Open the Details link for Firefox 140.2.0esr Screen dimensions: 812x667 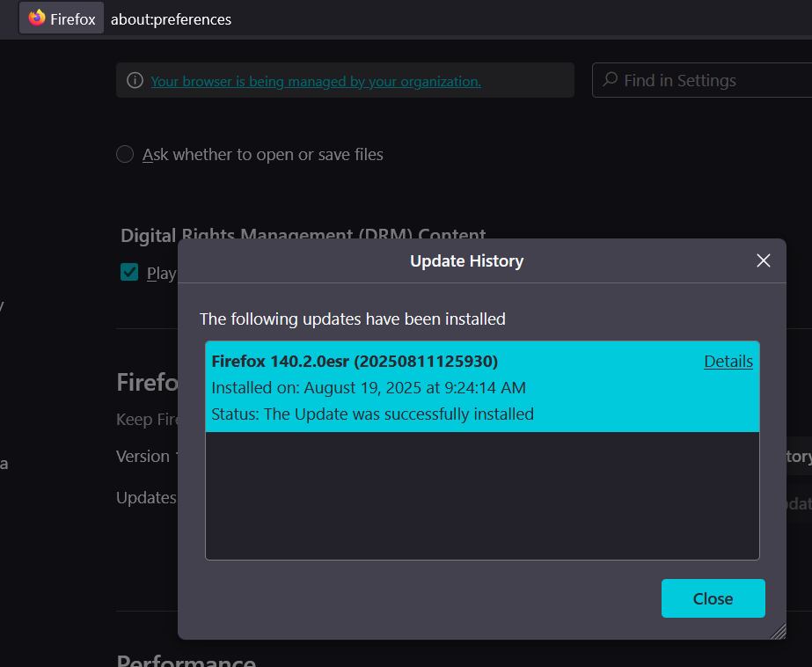(728, 362)
